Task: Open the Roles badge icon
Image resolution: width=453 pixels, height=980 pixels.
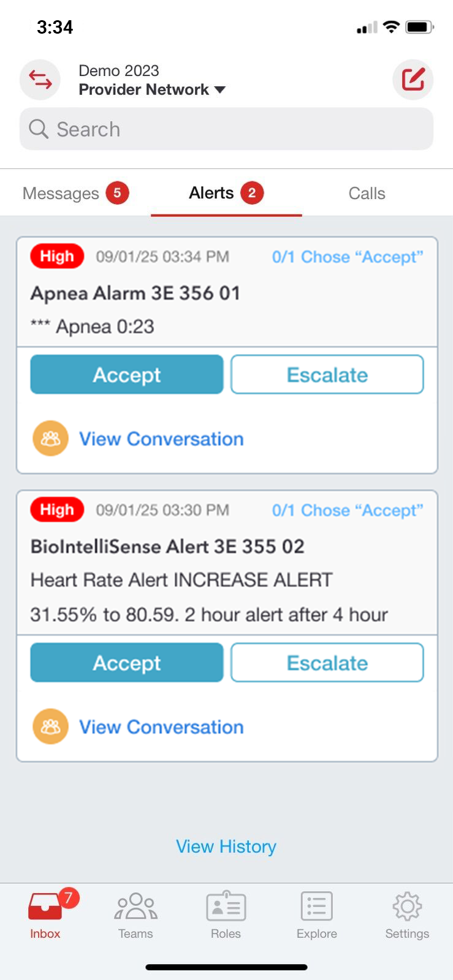Action: (226, 907)
